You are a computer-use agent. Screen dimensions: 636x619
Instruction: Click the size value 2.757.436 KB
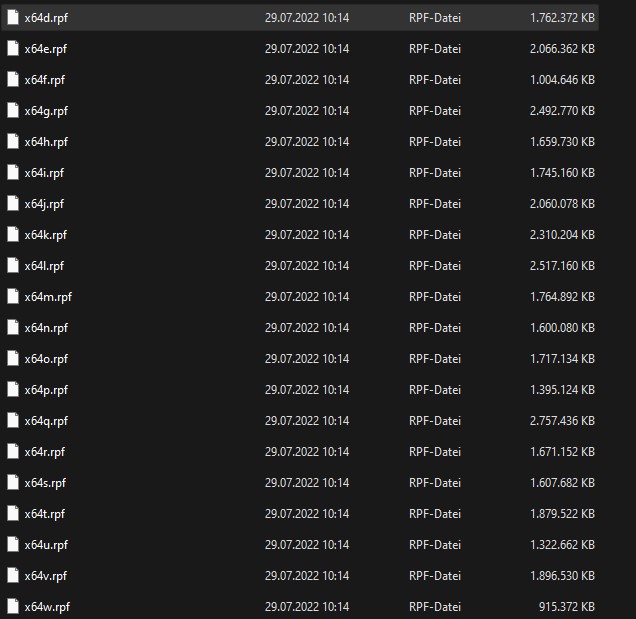tap(562, 421)
